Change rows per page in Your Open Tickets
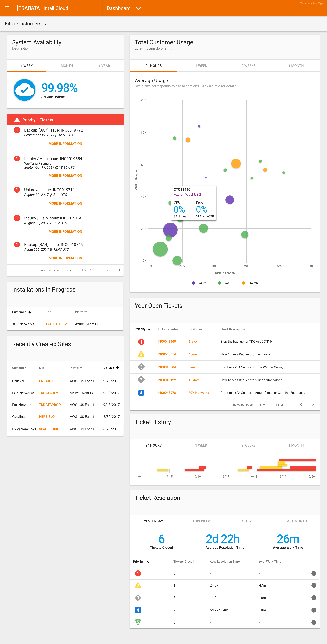 pyautogui.click(x=262, y=405)
